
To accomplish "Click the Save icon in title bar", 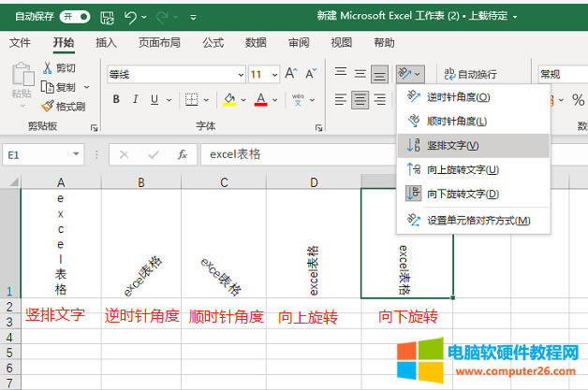I will 108,17.
